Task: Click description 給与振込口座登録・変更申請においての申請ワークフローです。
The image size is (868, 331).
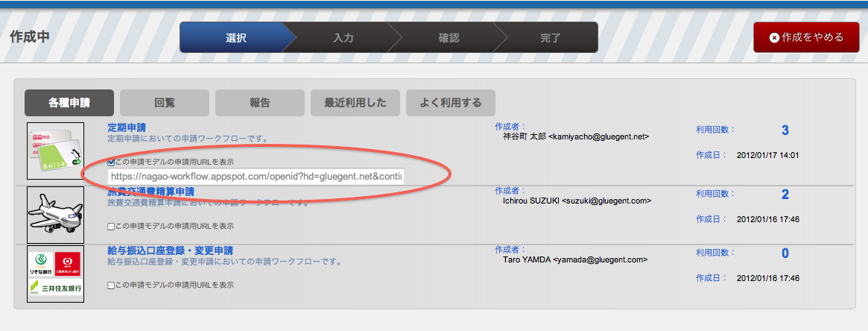Action: click(x=224, y=261)
